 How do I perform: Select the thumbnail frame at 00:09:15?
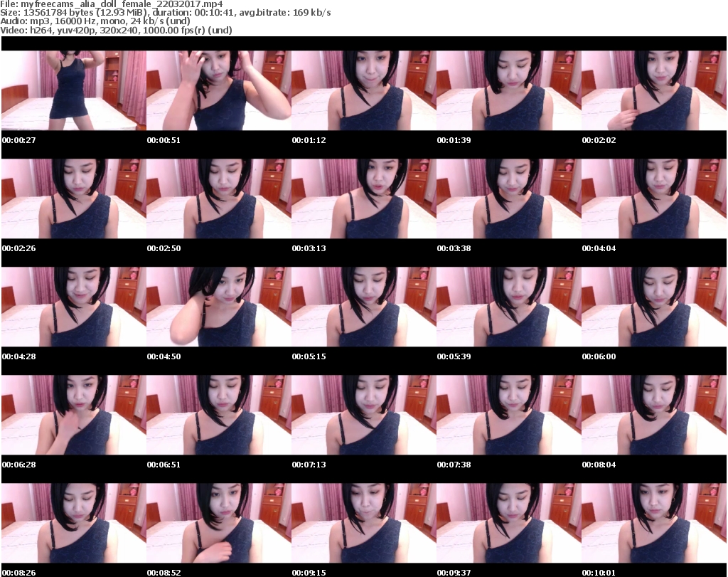click(x=364, y=524)
